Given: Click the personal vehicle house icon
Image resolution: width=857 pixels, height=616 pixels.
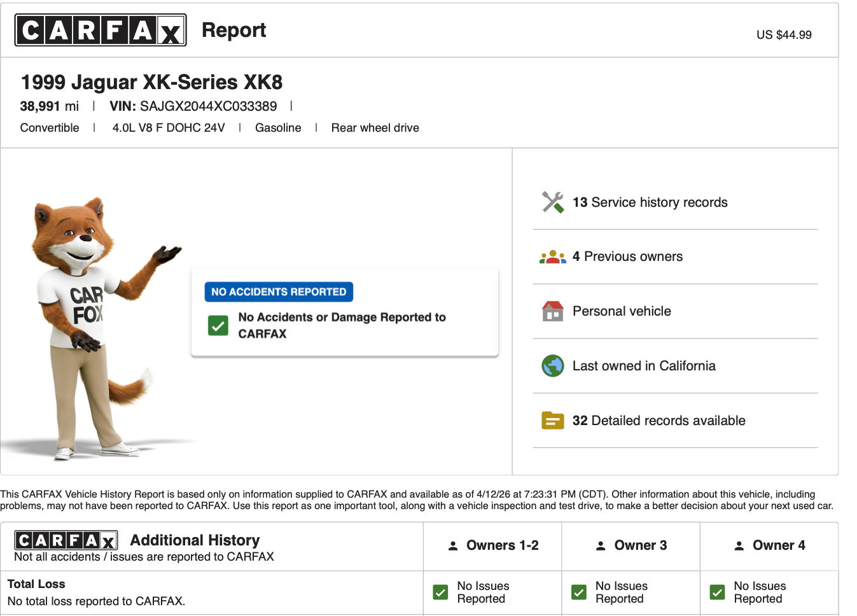Looking at the screenshot, I should point(552,311).
